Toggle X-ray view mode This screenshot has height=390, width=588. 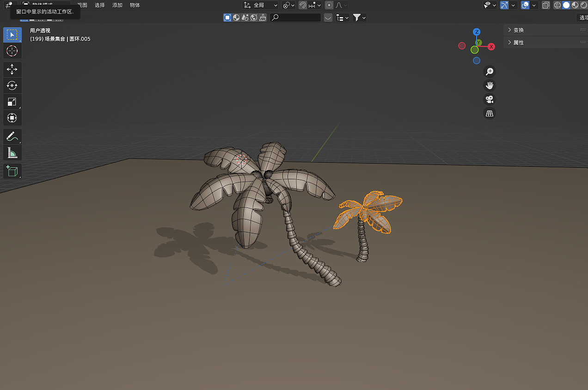click(x=545, y=5)
